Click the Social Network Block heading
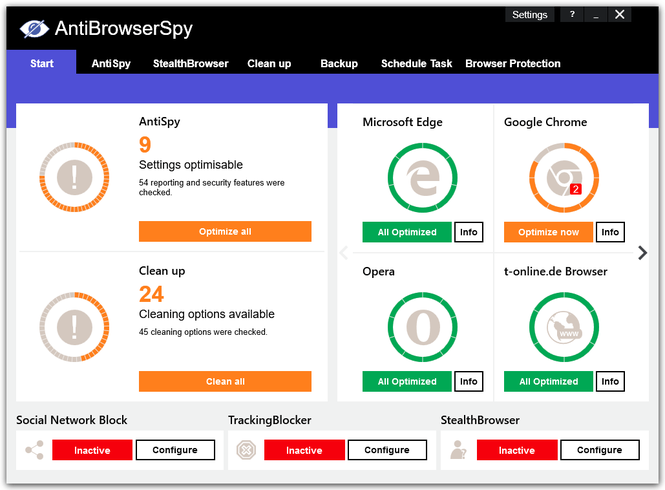665x490 pixels. tap(72, 420)
